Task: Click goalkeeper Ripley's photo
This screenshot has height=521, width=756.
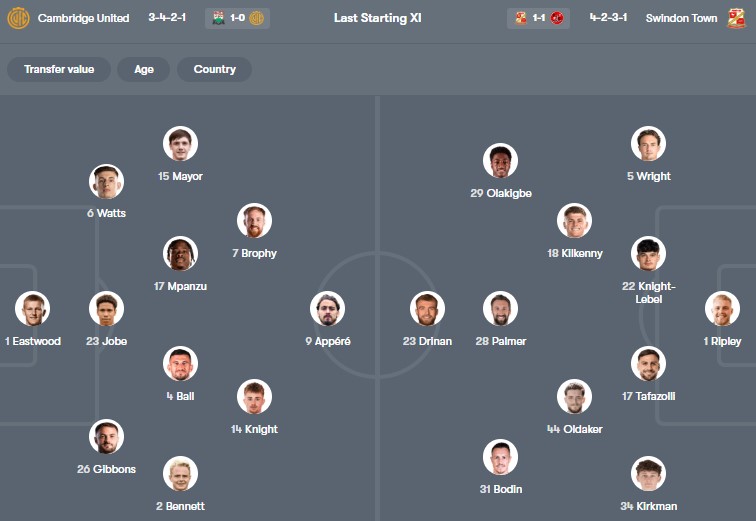Action: tap(721, 309)
